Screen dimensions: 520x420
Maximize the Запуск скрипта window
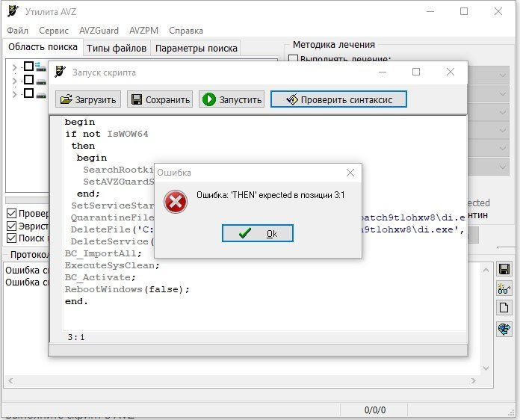click(416, 72)
